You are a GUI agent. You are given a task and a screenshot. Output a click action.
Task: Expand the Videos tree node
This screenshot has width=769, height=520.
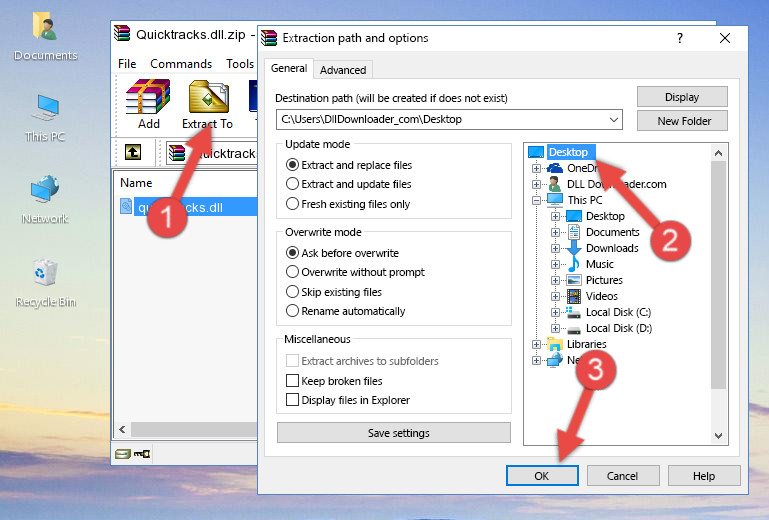pos(555,296)
